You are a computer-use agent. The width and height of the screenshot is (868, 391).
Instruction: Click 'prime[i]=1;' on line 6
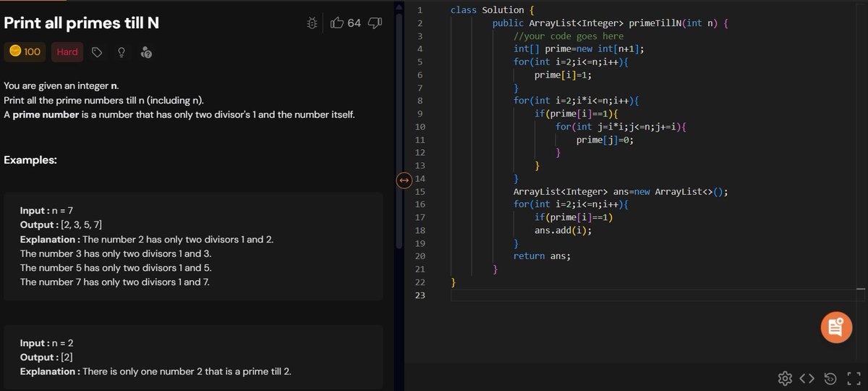click(x=563, y=75)
